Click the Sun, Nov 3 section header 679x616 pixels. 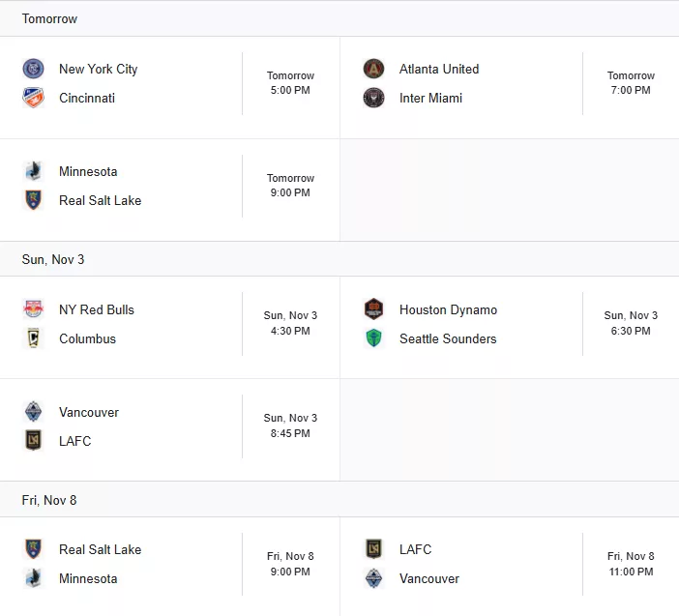(339, 259)
